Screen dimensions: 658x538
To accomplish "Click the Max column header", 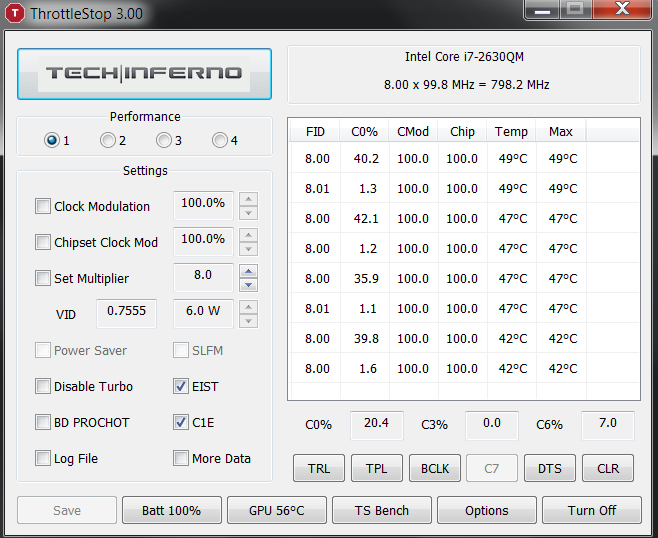I will click(561, 132).
